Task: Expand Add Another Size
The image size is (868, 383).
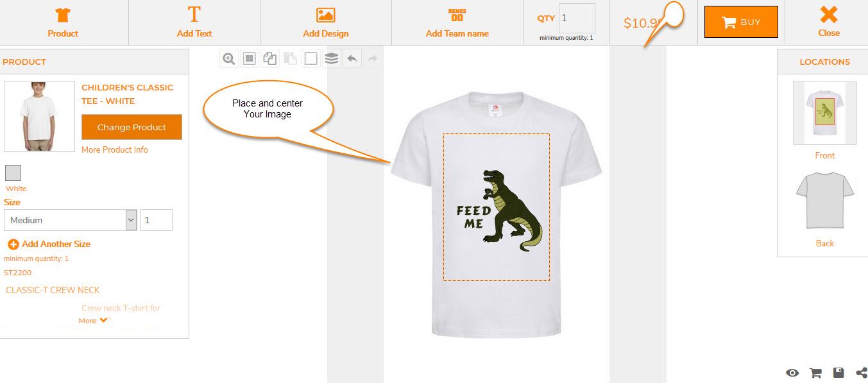Action: [x=49, y=244]
